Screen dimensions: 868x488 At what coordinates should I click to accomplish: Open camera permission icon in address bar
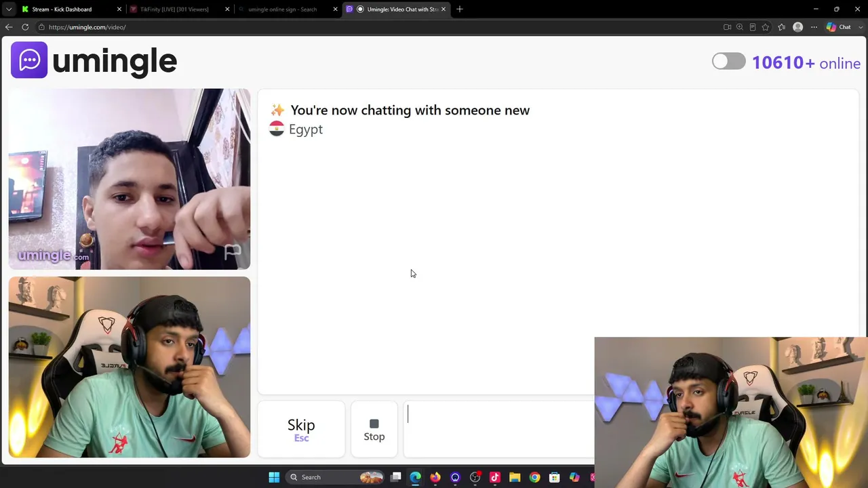click(x=728, y=27)
